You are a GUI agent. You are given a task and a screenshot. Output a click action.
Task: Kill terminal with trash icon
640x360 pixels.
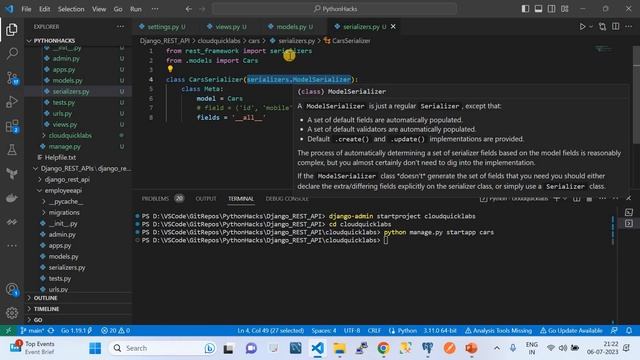click(x=589, y=199)
